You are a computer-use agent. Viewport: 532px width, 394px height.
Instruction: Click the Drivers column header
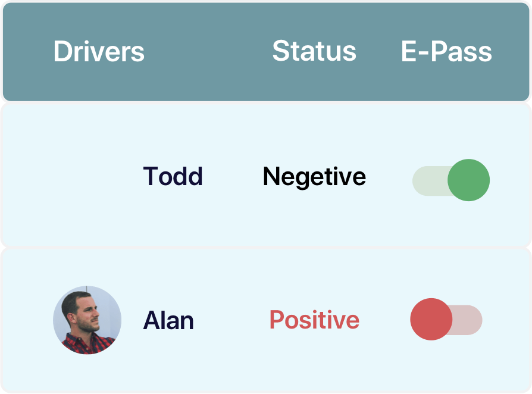point(99,52)
